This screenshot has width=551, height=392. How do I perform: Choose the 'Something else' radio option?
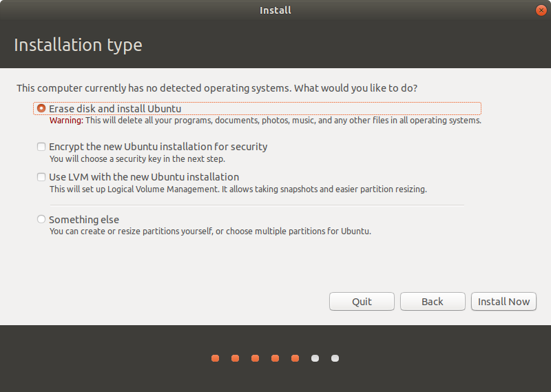coord(41,219)
